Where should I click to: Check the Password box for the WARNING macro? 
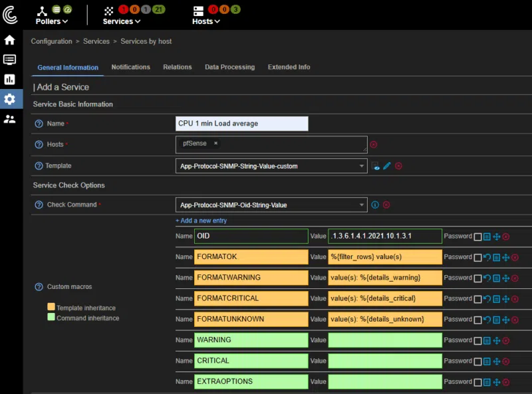(x=477, y=340)
